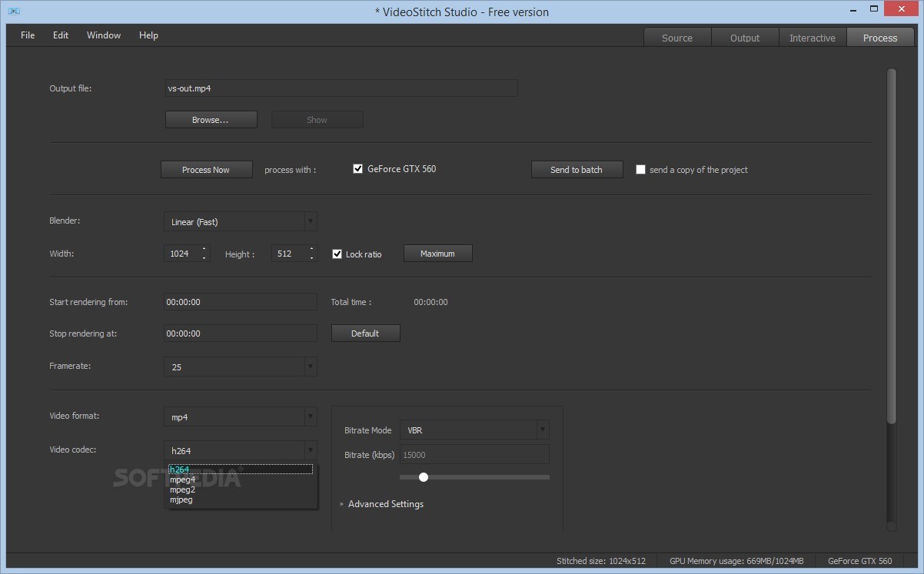Viewport: 924px width, 574px height.
Task: Click the Stitched size: 1024x512 status text
Action: 601,561
